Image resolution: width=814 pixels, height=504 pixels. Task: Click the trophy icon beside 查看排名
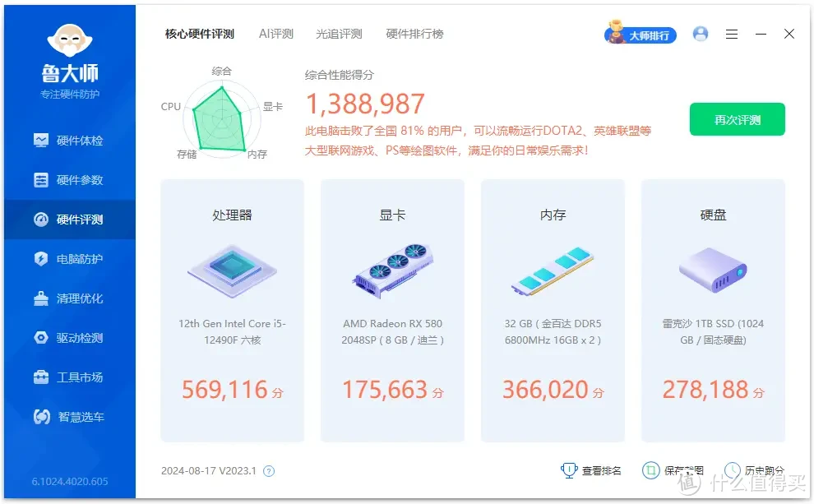point(569,470)
